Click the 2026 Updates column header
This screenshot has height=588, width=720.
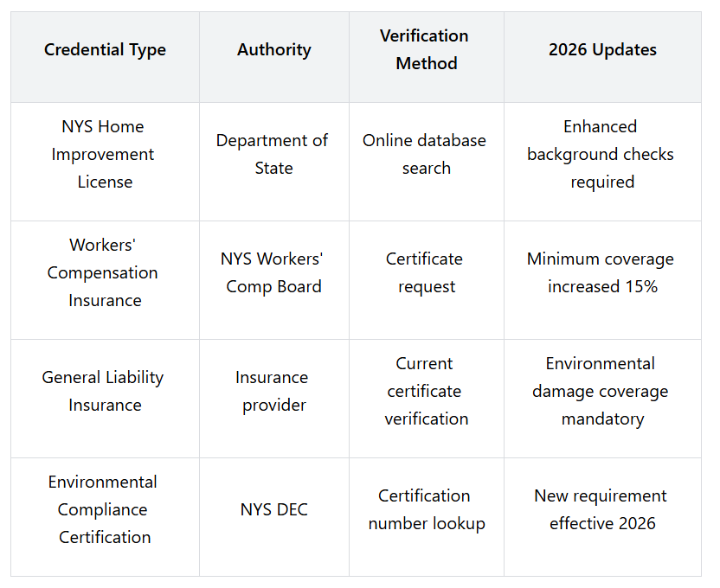(602, 50)
